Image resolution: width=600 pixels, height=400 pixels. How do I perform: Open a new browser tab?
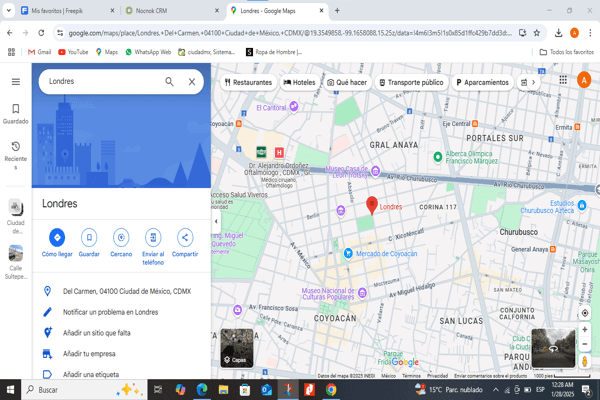337,11
